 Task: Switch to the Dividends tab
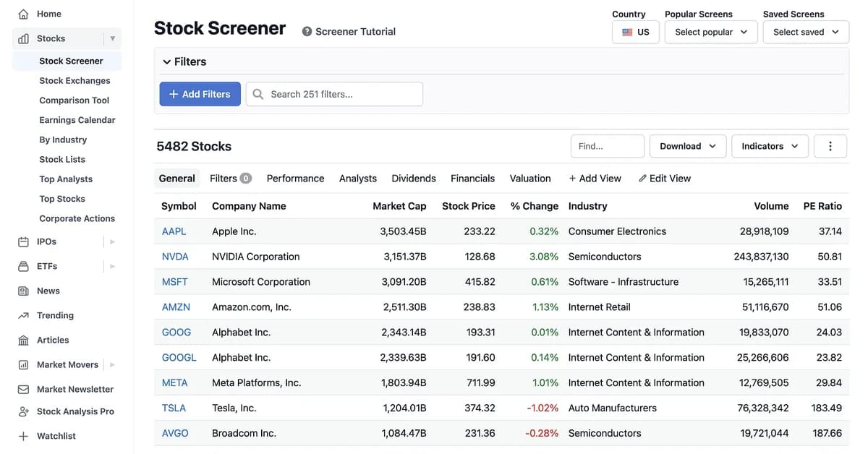[x=413, y=178]
